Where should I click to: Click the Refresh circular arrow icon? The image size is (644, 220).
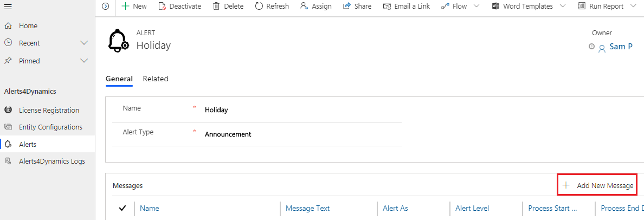259,6
